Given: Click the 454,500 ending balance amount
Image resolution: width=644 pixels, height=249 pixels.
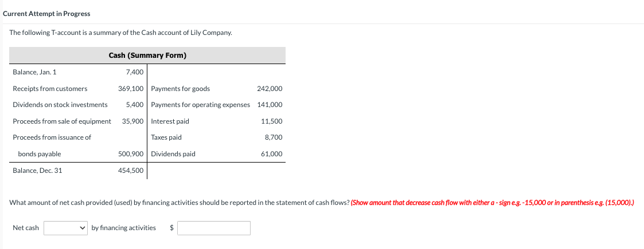Looking at the screenshot, I should point(131,171).
